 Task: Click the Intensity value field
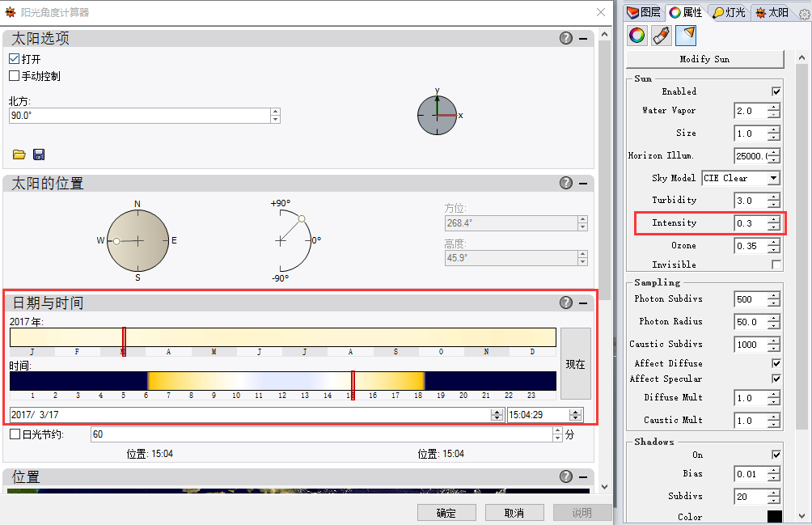(x=750, y=222)
